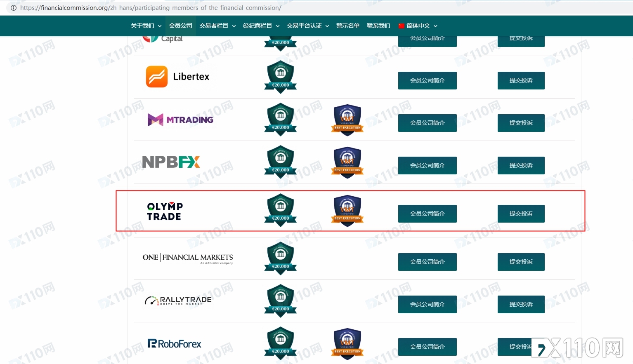Click the Best Execution badge beside NPBFX
The image size is (633, 364).
[347, 162]
